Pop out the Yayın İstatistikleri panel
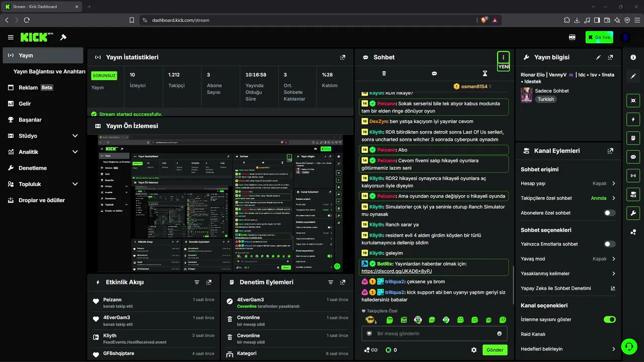This screenshot has width=644, height=362. tap(343, 57)
